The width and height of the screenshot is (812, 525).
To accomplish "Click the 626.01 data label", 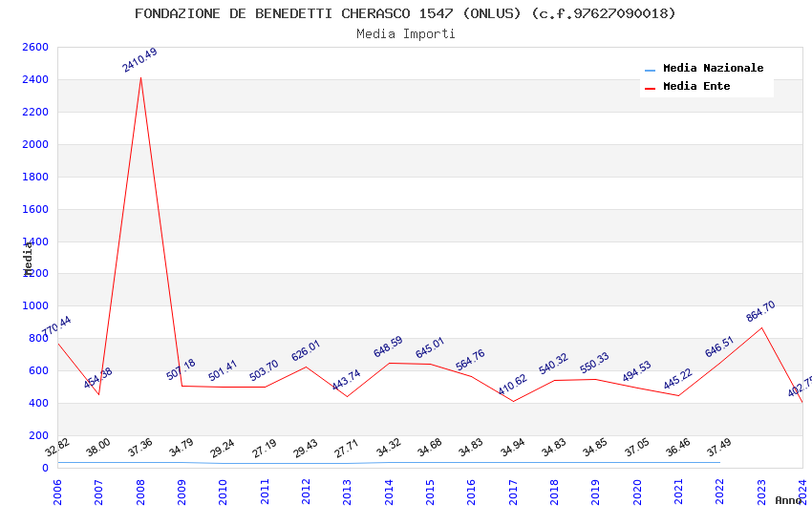I will 306,350.
